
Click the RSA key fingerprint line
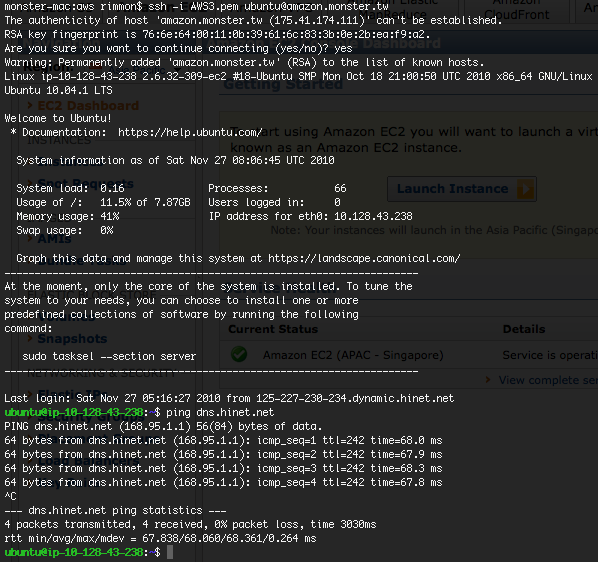coord(217,34)
